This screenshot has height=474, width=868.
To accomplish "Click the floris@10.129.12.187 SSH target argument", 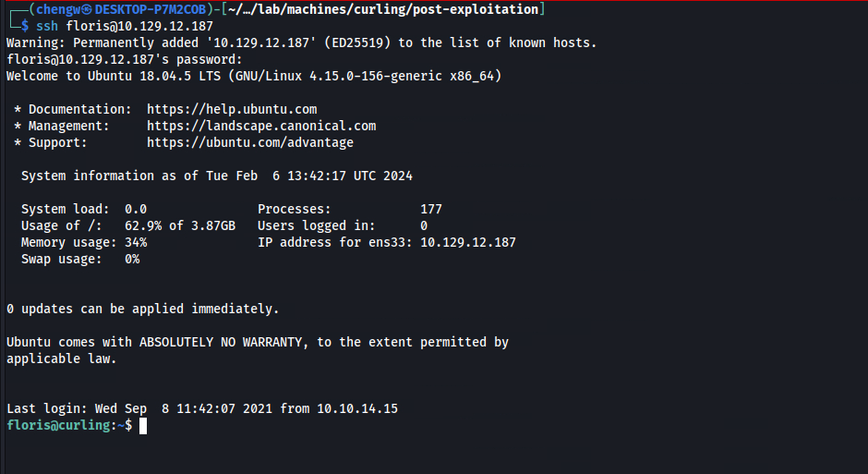I will (x=139, y=26).
